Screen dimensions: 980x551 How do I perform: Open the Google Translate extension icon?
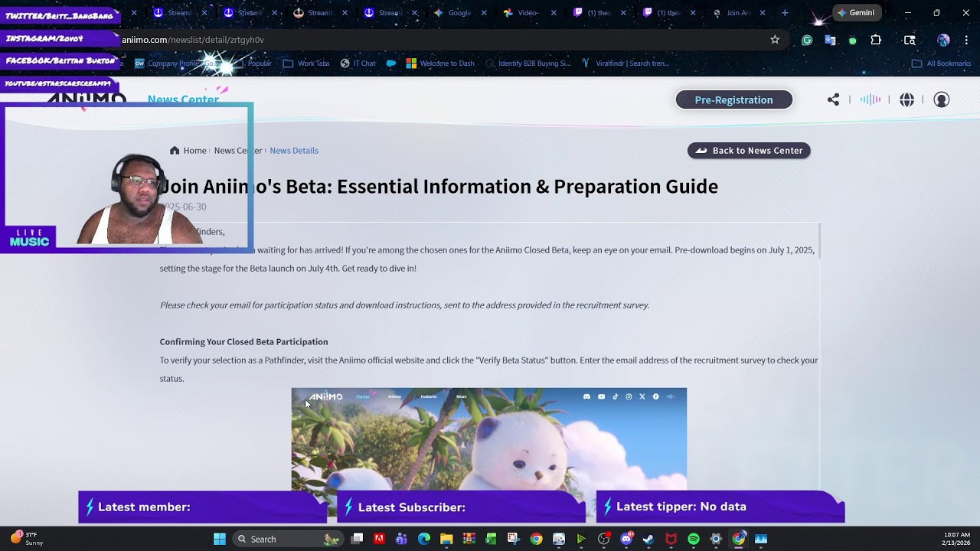(830, 40)
